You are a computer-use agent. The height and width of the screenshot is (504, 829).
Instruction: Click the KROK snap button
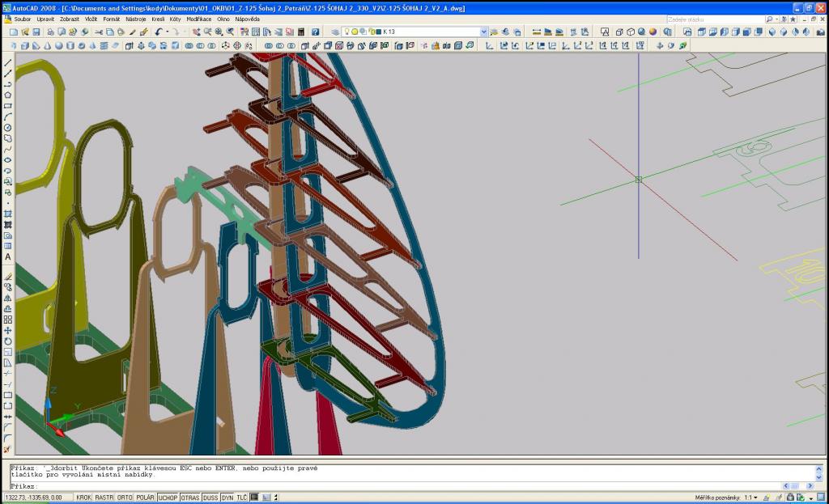(x=83, y=498)
